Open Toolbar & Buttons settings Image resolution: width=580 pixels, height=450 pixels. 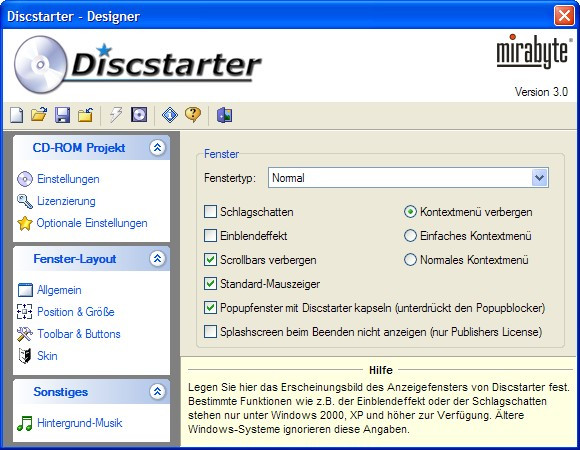(x=79, y=334)
